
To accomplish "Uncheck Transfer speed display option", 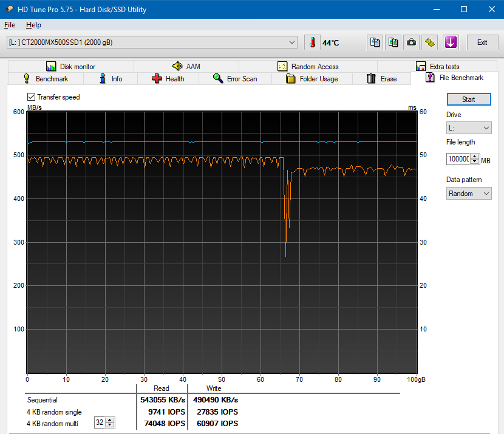I will click(x=30, y=97).
